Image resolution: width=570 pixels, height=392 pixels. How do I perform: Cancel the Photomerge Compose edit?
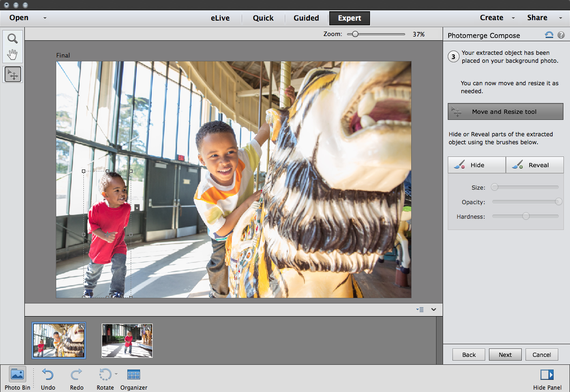click(541, 355)
